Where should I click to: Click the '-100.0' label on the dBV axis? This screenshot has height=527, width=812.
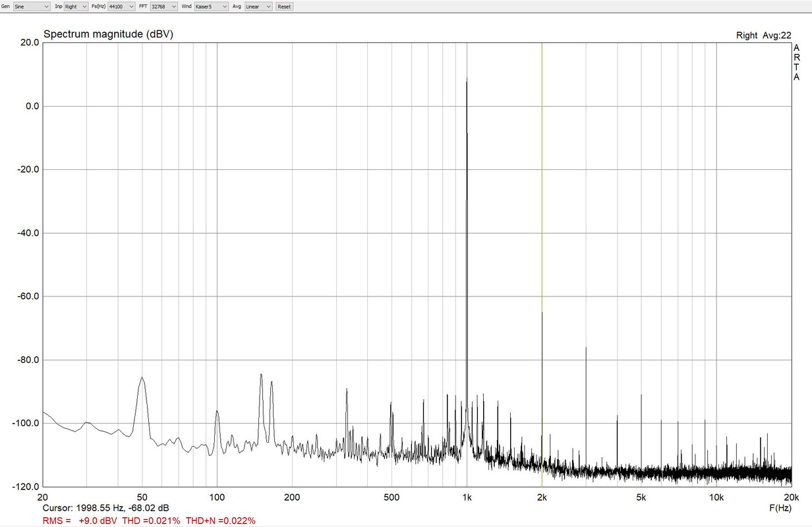[x=26, y=424]
